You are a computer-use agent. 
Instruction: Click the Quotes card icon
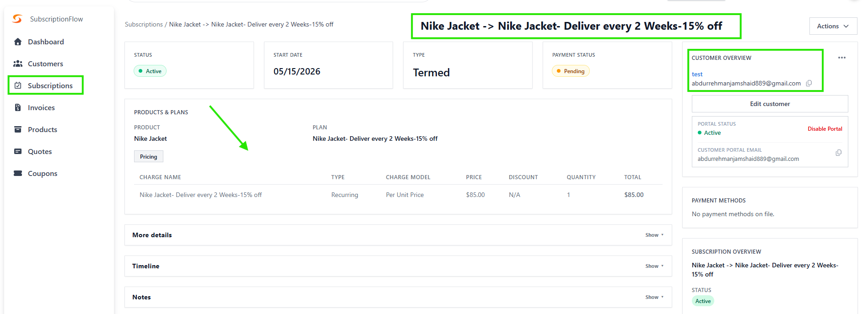18,151
